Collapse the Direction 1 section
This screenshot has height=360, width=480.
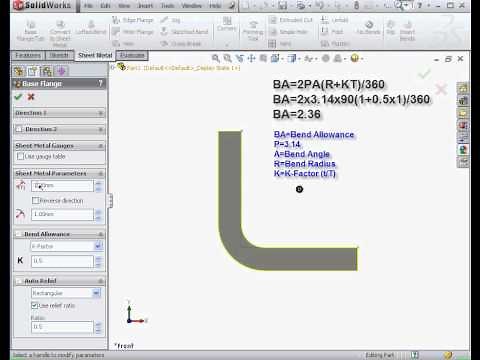pos(101,113)
